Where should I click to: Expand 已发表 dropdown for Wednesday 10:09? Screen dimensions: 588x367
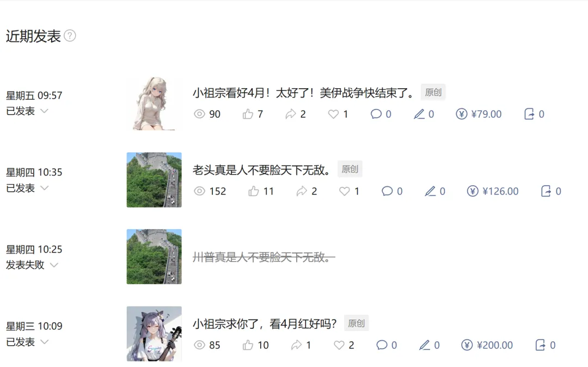click(44, 342)
